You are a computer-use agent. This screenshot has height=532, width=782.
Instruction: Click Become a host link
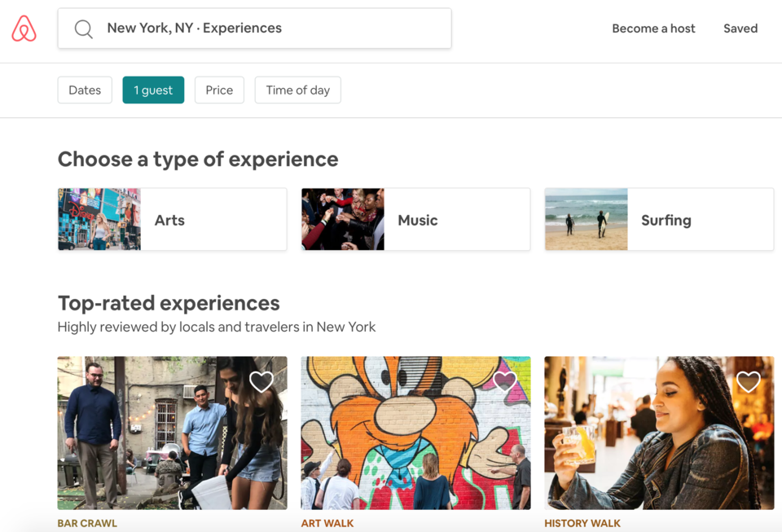click(653, 29)
